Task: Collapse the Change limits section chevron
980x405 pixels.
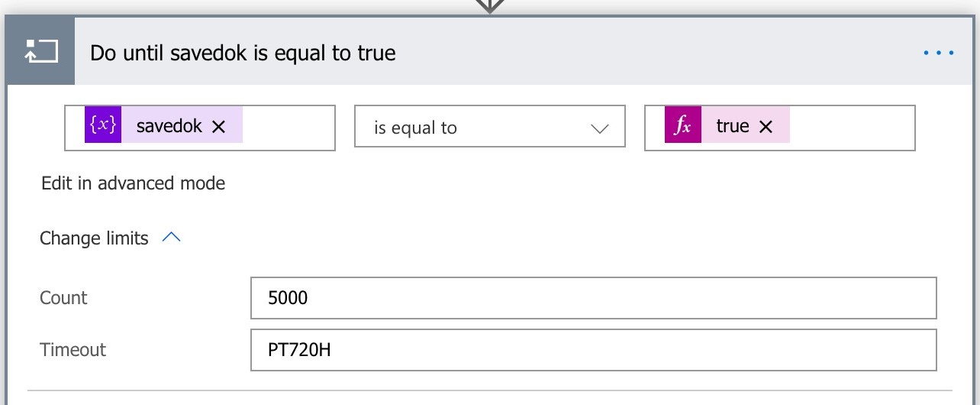Action: point(172,238)
